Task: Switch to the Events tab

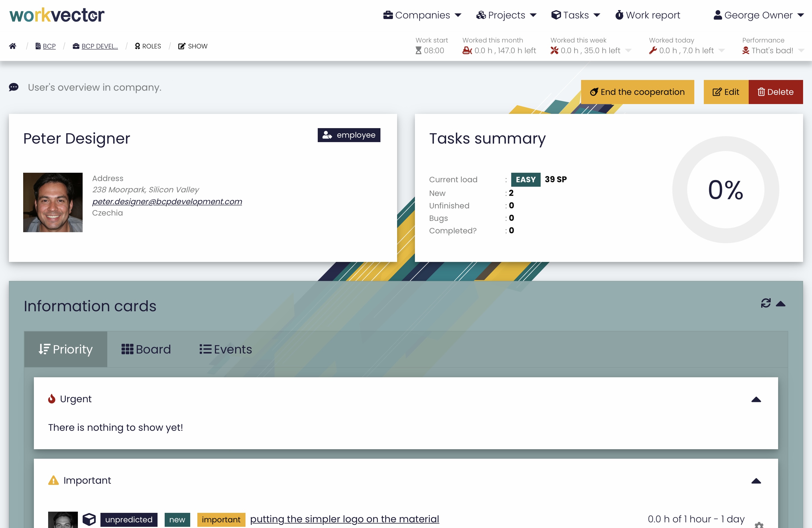Action: [x=226, y=349]
